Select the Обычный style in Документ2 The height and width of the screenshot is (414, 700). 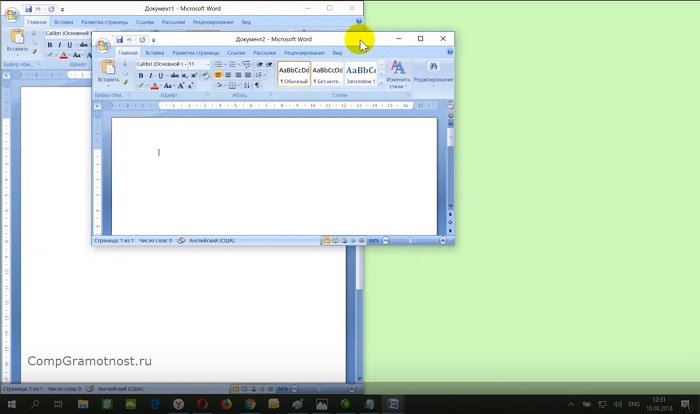tap(294, 74)
